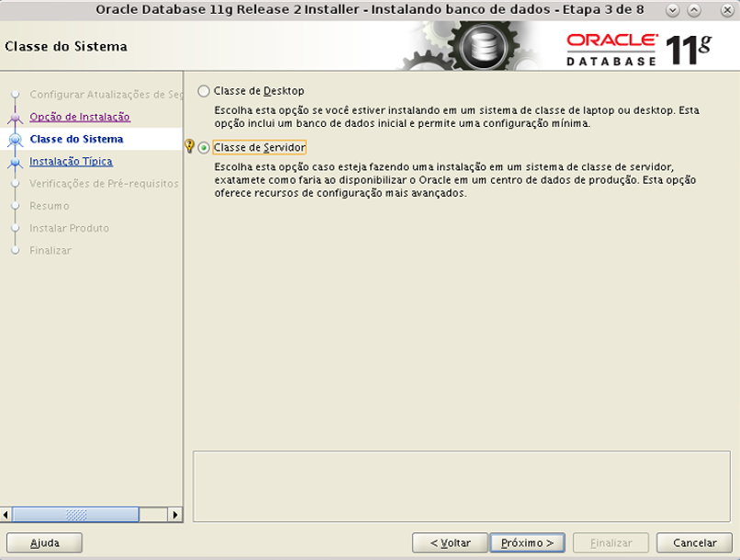This screenshot has width=740, height=560.
Task: Click the sidebar horizontal scrollbar thumb
Action: click(75, 514)
